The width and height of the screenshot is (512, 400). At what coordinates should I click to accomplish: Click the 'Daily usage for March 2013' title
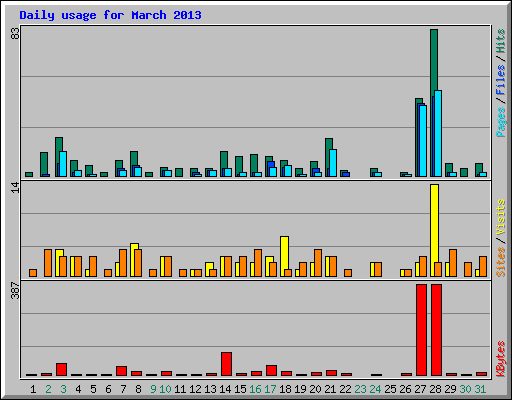(x=110, y=15)
